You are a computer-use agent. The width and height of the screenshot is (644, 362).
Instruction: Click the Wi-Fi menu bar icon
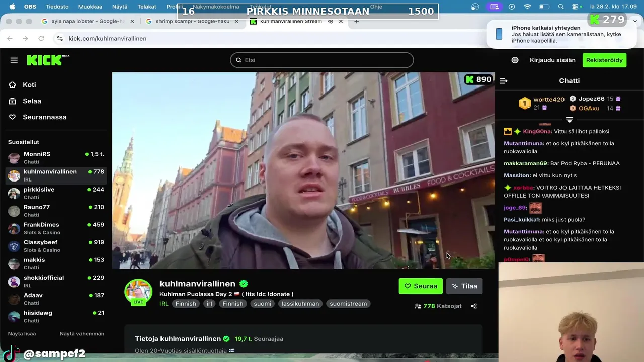tap(527, 7)
